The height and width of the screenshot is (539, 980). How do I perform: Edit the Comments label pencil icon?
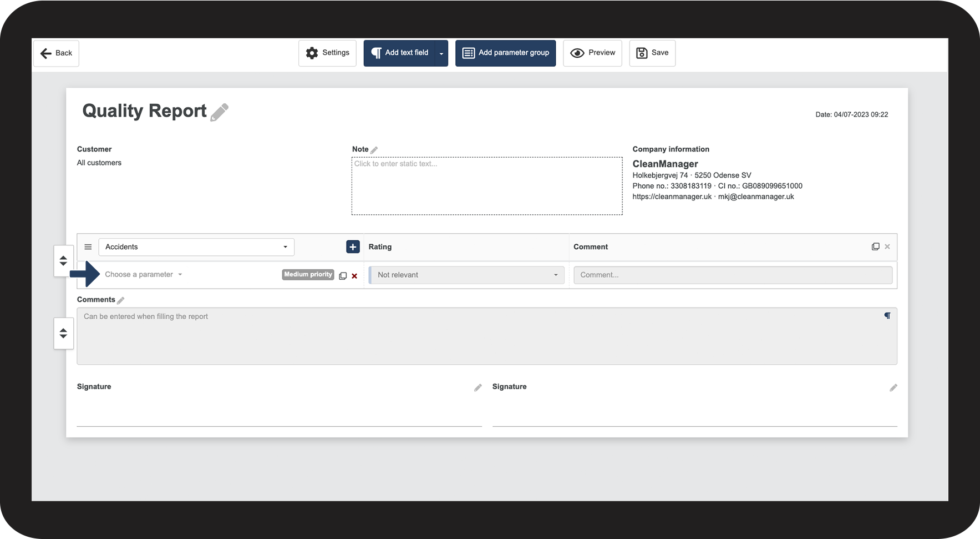(121, 300)
